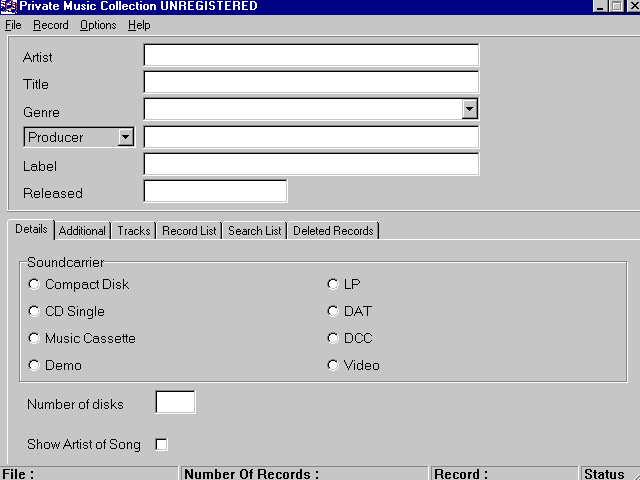Viewport: 640px width, 480px height.
Task: Select the Music Cassette radio button
Action: click(x=35, y=339)
